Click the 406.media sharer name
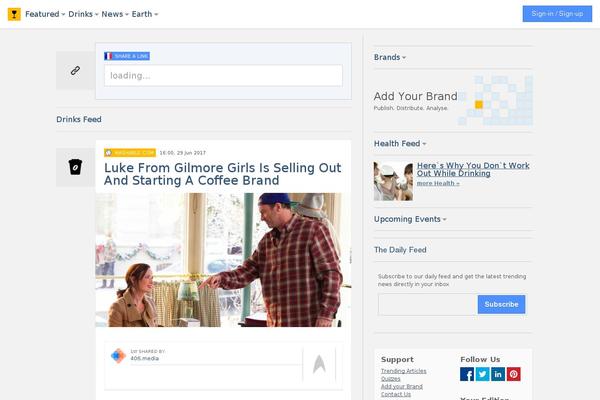 144,358
